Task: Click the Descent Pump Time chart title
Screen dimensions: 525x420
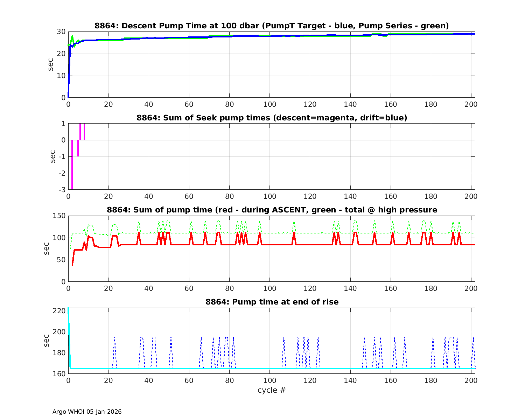Action: click(272, 26)
